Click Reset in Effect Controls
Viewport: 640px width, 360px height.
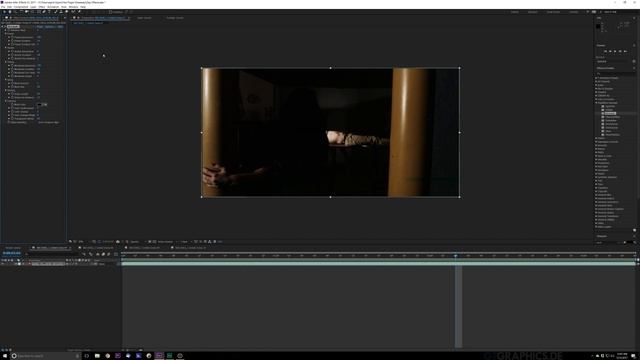[x=40, y=27]
